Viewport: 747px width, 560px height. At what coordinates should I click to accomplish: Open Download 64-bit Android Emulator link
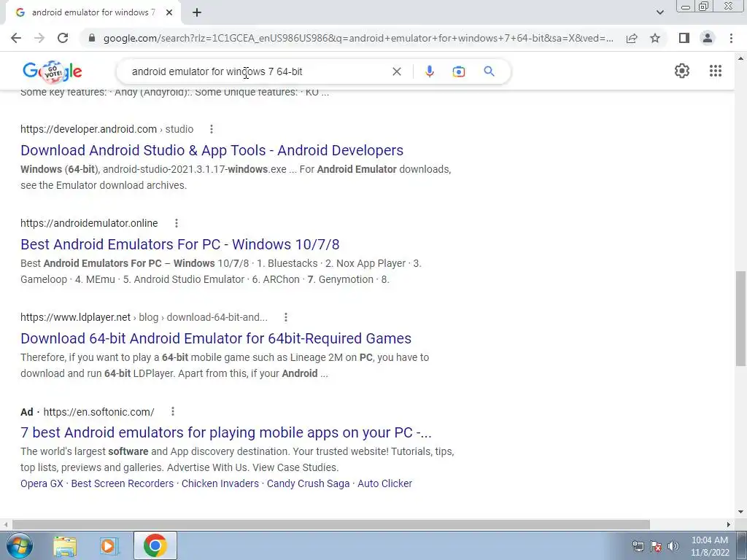[x=216, y=338]
